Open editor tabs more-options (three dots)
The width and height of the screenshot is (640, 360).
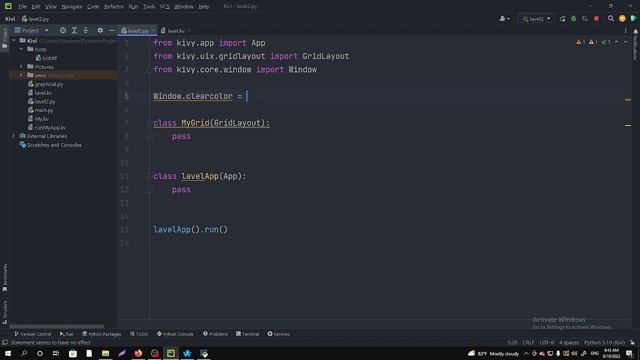click(x=626, y=31)
